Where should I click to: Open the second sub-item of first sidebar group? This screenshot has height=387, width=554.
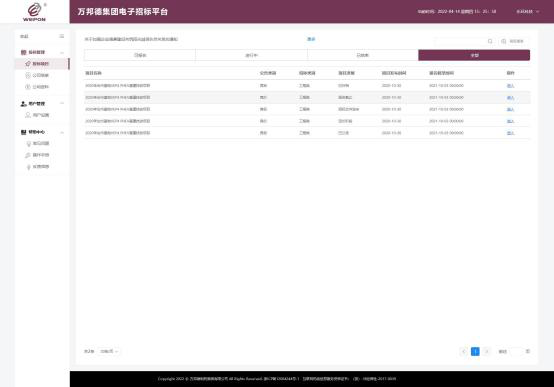point(37,75)
